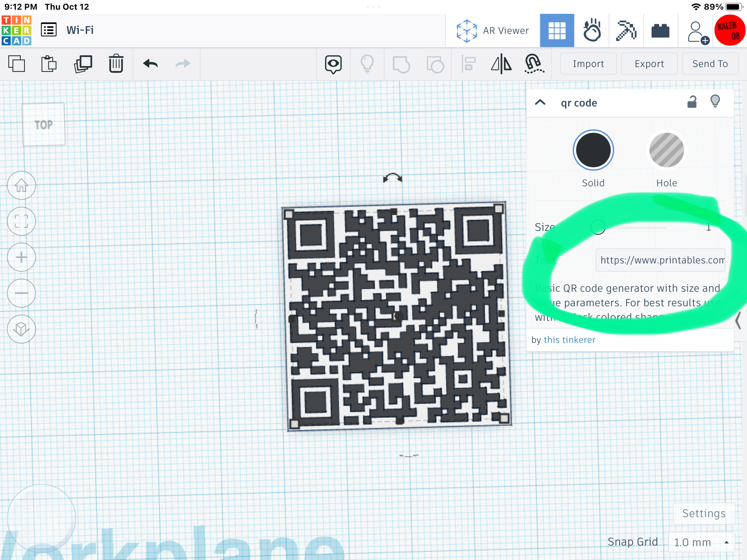
Task: Switch to Bricks view
Action: [661, 30]
